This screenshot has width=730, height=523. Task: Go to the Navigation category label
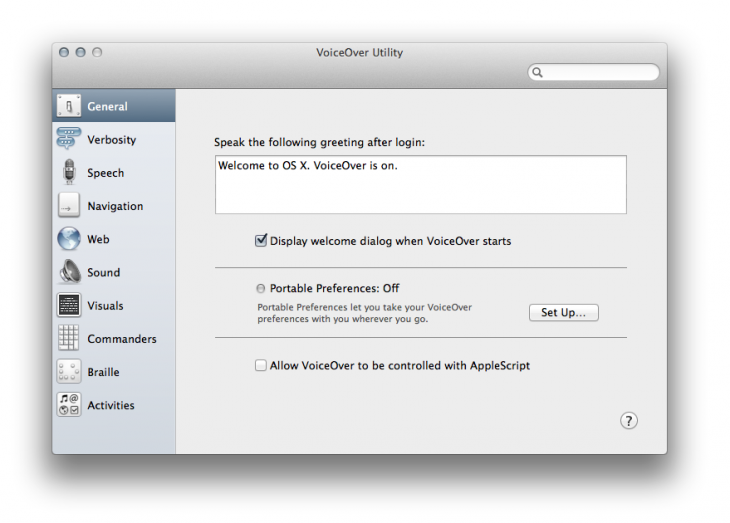115,206
